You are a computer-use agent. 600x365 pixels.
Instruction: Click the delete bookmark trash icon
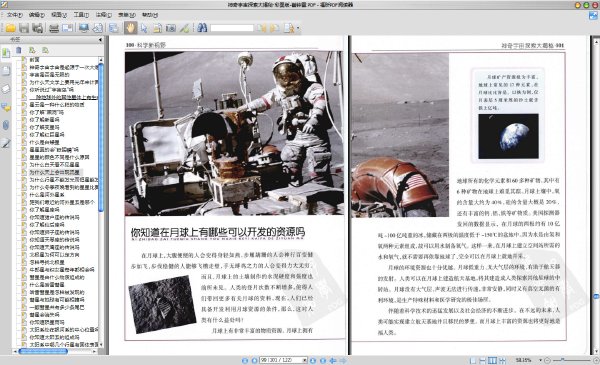coord(18,50)
